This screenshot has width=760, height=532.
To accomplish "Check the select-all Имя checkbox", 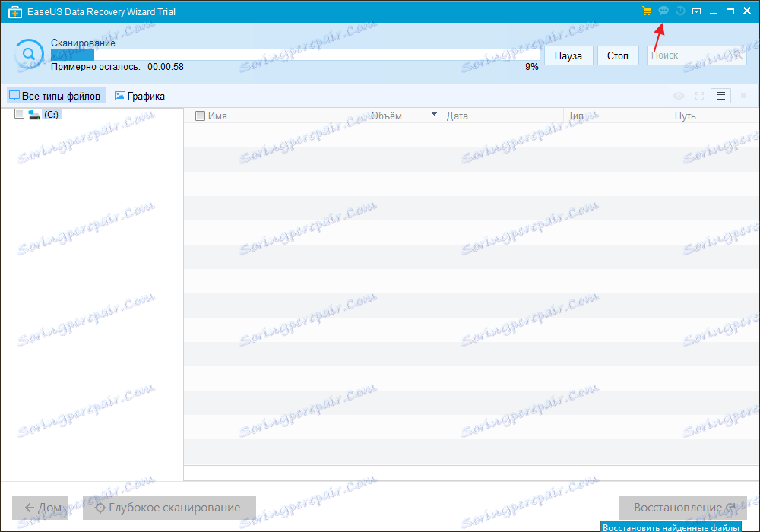I will 200,116.
